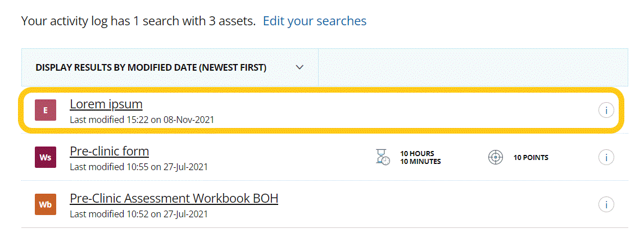
Task: Show info for Pre-Clinic Assessment Workbook BOH
Action: pos(606,204)
